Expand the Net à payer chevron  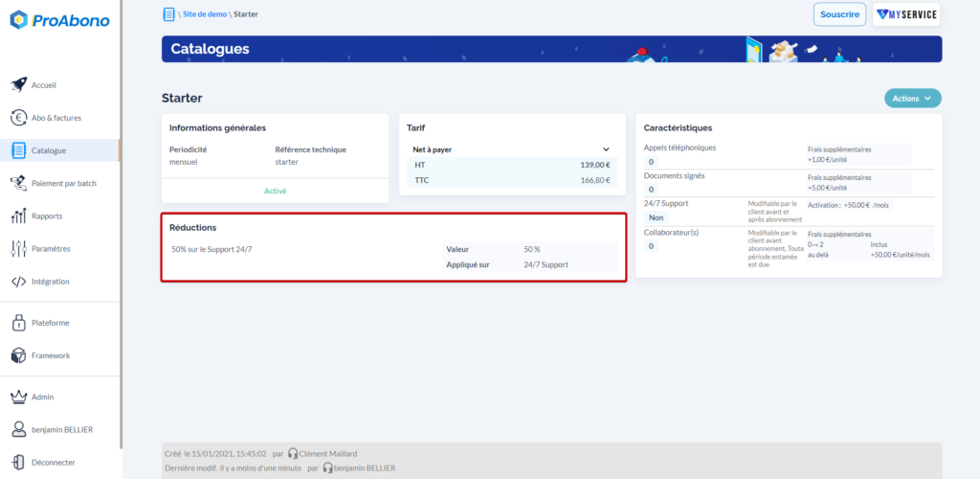coord(606,149)
